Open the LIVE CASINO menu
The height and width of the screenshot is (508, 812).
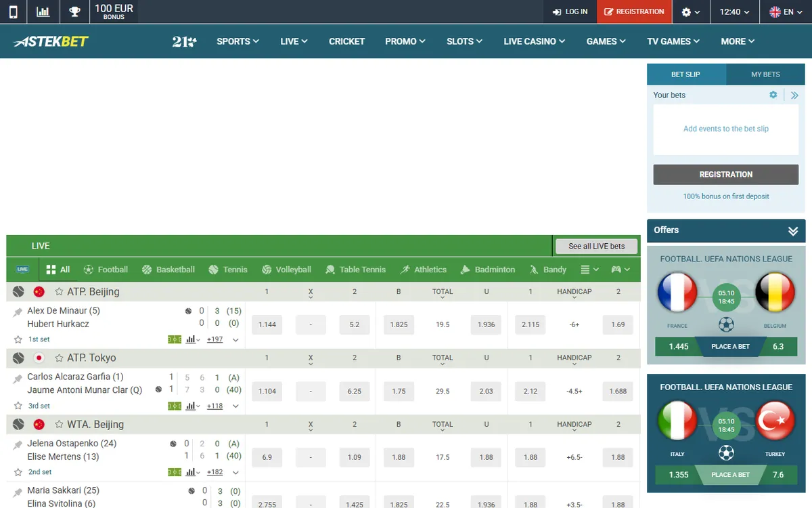pyautogui.click(x=534, y=41)
